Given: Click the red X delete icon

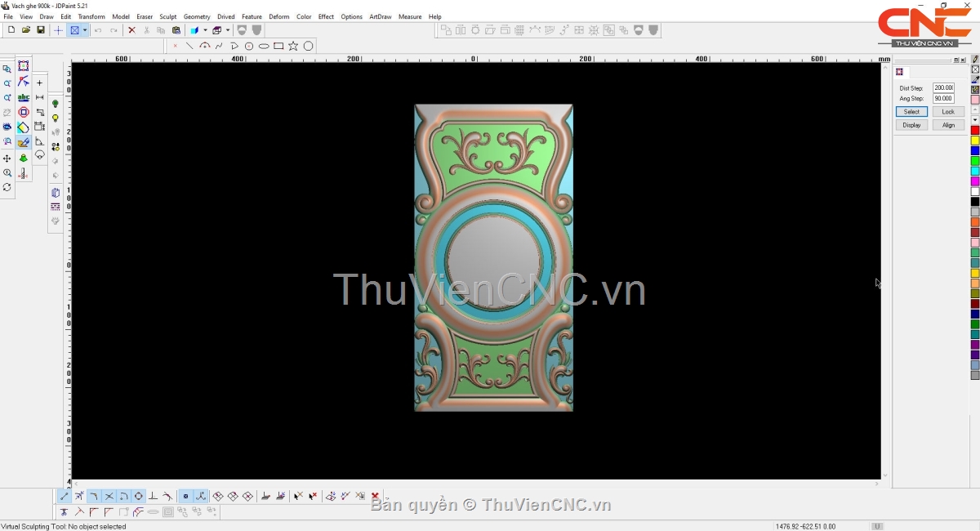Looking at the screenshot, I should 131,30.
